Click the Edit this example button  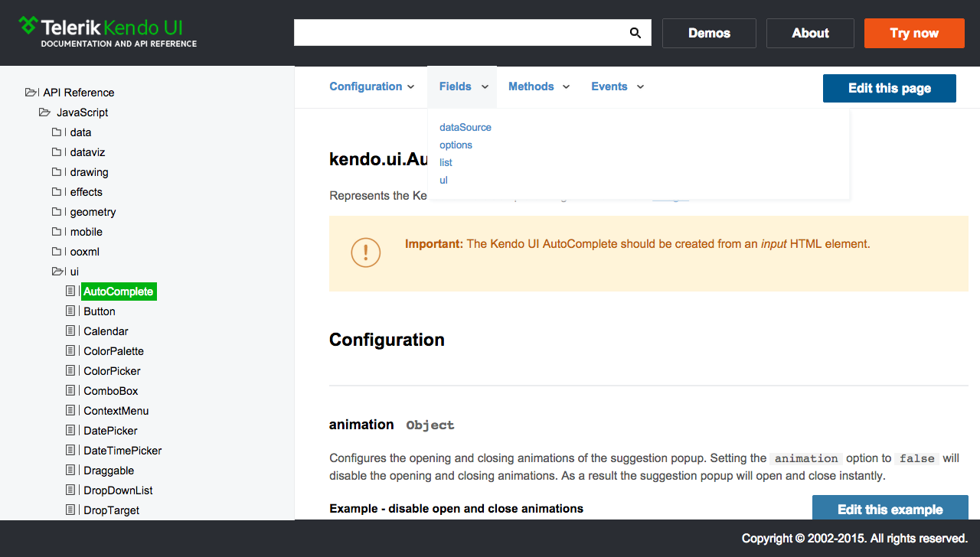pos(890,508)
